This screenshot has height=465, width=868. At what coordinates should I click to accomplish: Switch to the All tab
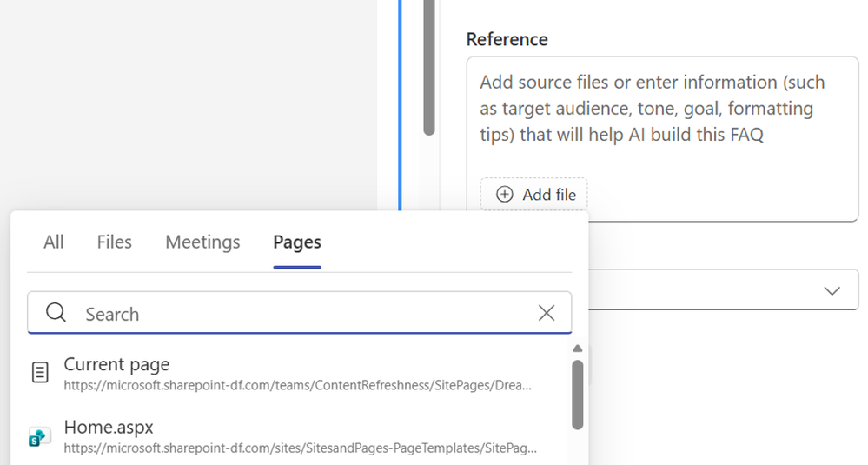[54, 242]
